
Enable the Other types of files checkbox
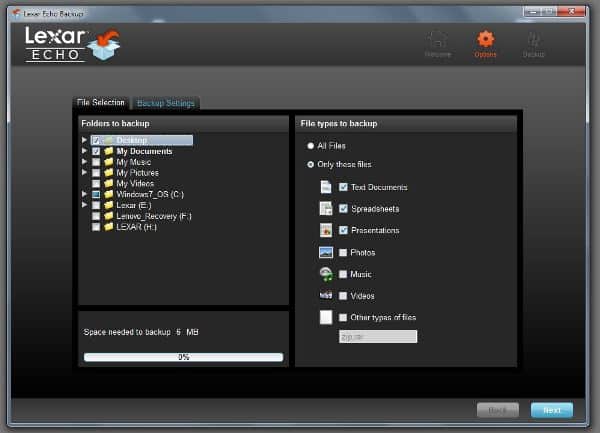pos(343,317)
